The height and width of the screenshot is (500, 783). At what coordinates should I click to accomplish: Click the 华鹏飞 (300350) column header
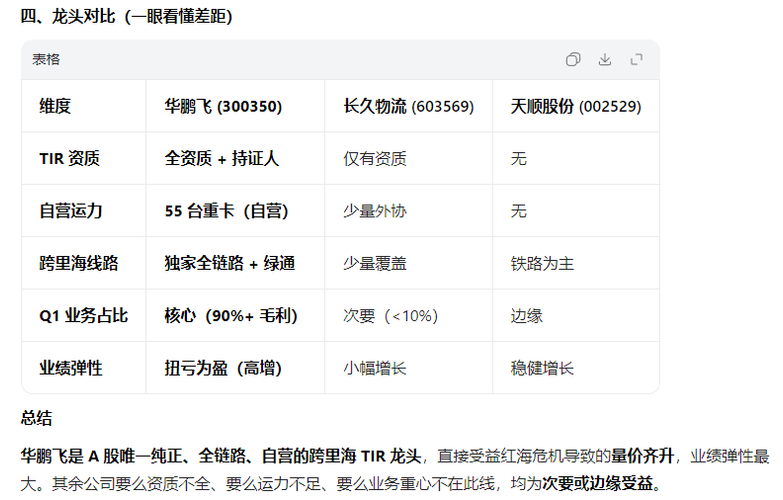point(223,106)
